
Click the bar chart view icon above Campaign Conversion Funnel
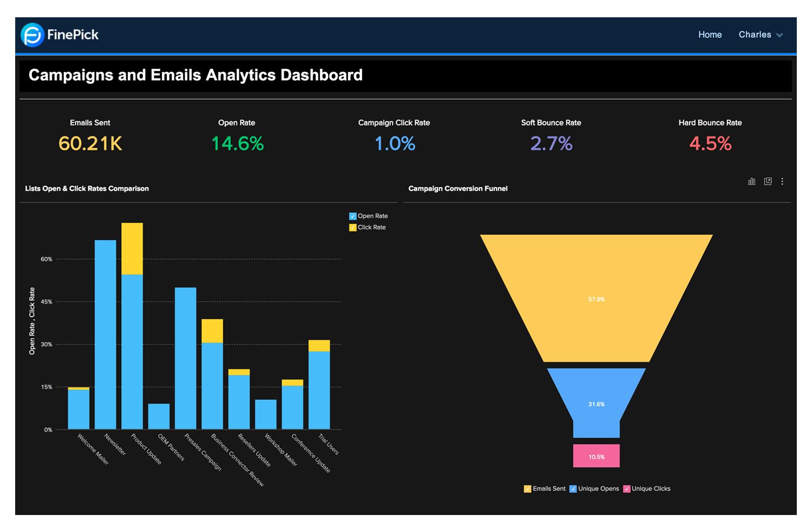tap(751, 181)
